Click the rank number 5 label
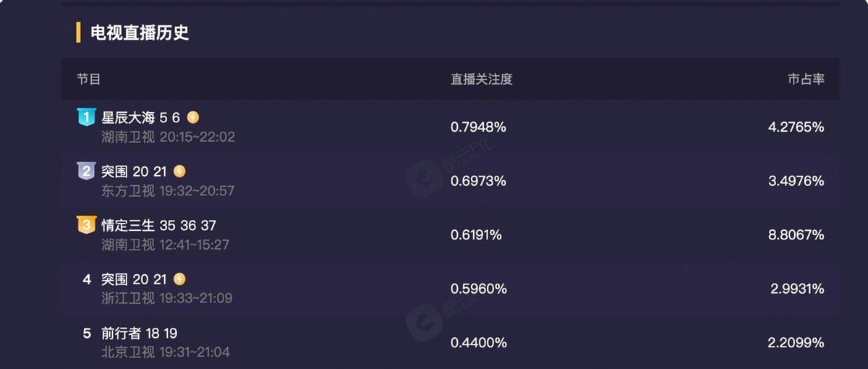The width and height of the screenshot is (868, 369). coord(87,334)
